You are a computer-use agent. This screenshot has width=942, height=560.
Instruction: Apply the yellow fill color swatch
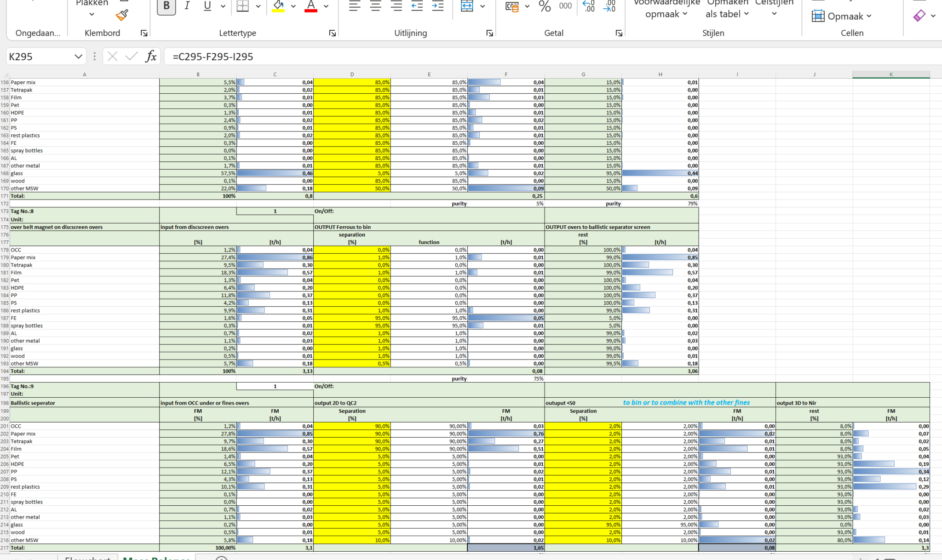click(278, 6)
